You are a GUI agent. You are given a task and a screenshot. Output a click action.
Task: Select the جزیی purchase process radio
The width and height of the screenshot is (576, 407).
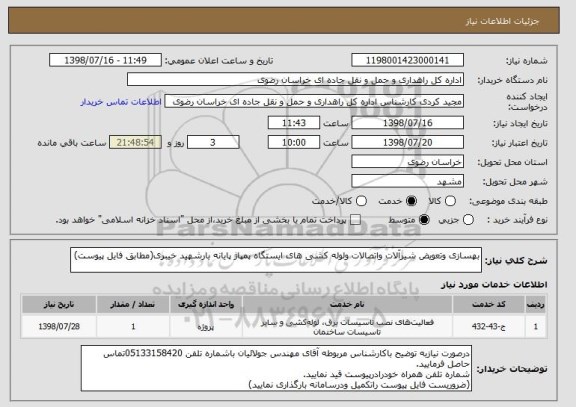tap(468, 220)
